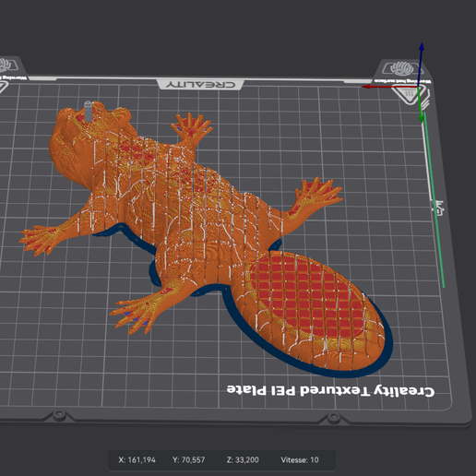
Task: Select the nozzle position marker on beaver's head
Action: point(88,111)
